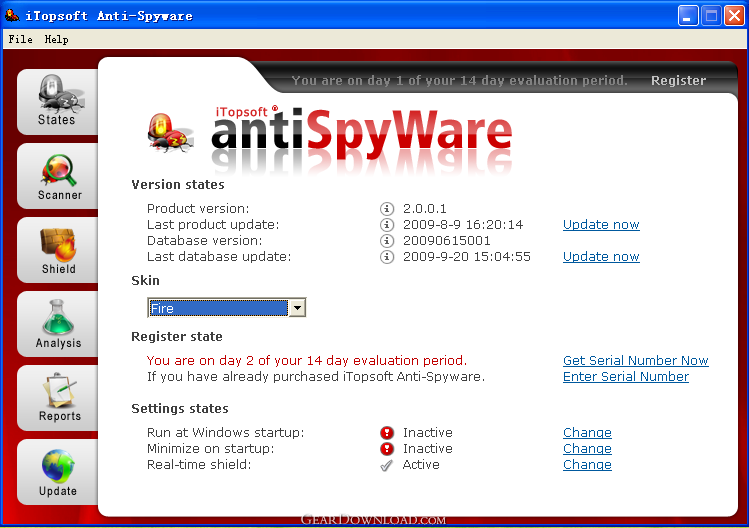Click the red day 2 evaluation period message
Viewport: 749px width, 528px height.
[307, 360]
